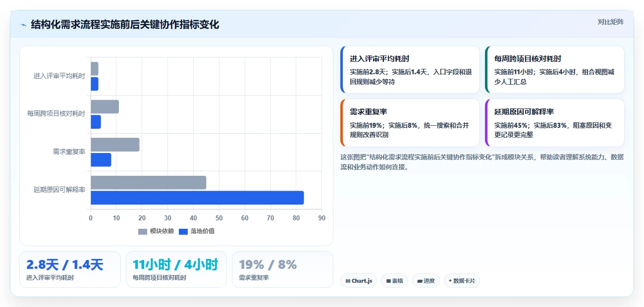Select the 2.8天 / 1.4天 stat card
Image resolution: width=644 pixels, height=307 pixels.
[70, 269]
